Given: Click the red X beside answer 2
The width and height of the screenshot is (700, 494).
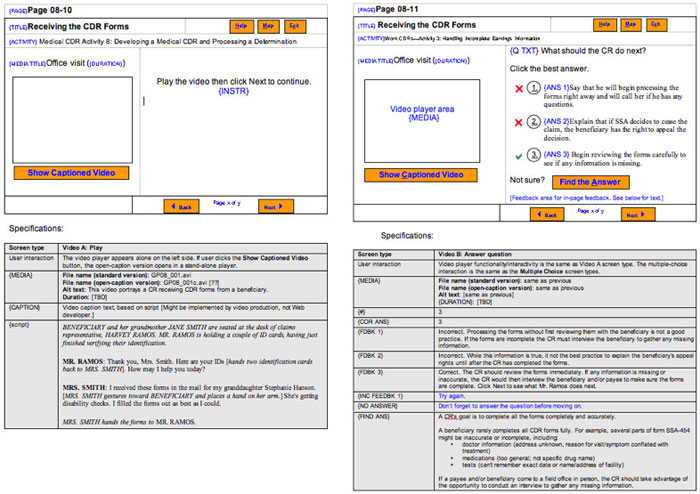Looking at the screenshot, I should tap(517, 122).
